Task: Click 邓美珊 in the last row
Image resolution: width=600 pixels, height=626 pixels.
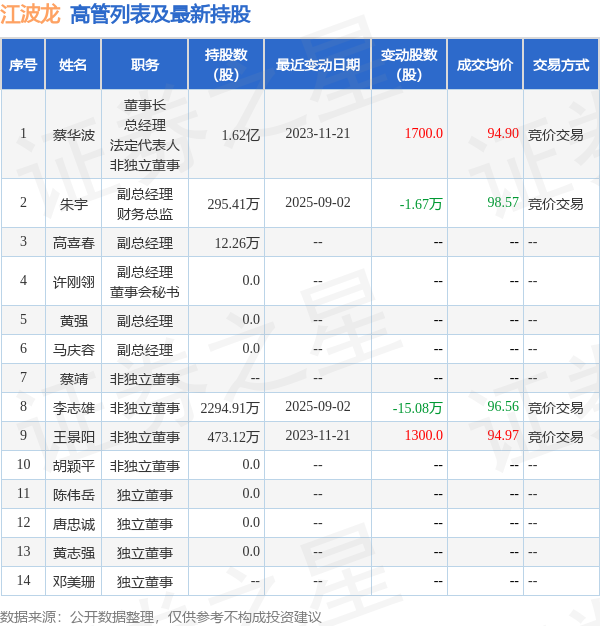Action: pos(73,582)
